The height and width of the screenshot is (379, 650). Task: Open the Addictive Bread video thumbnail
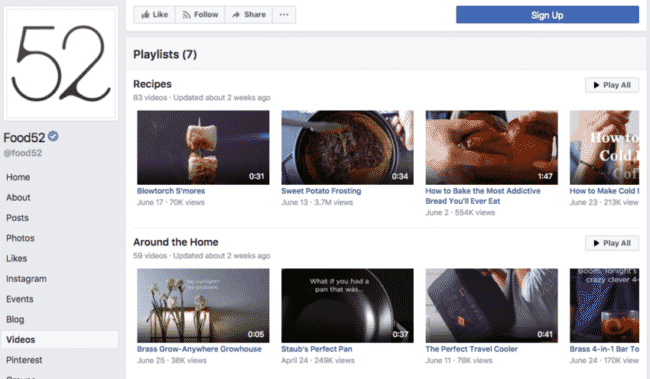click(492, 147)
